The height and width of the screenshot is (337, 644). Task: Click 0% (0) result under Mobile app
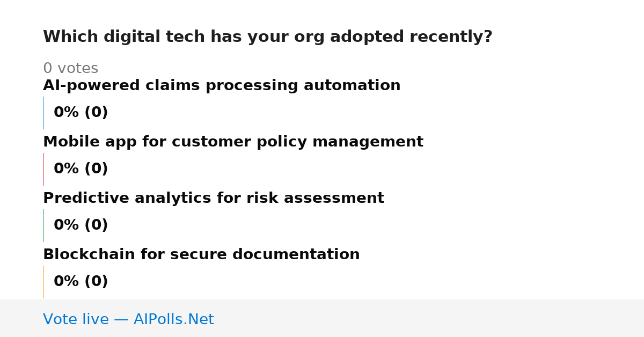(x=80, y=169)
